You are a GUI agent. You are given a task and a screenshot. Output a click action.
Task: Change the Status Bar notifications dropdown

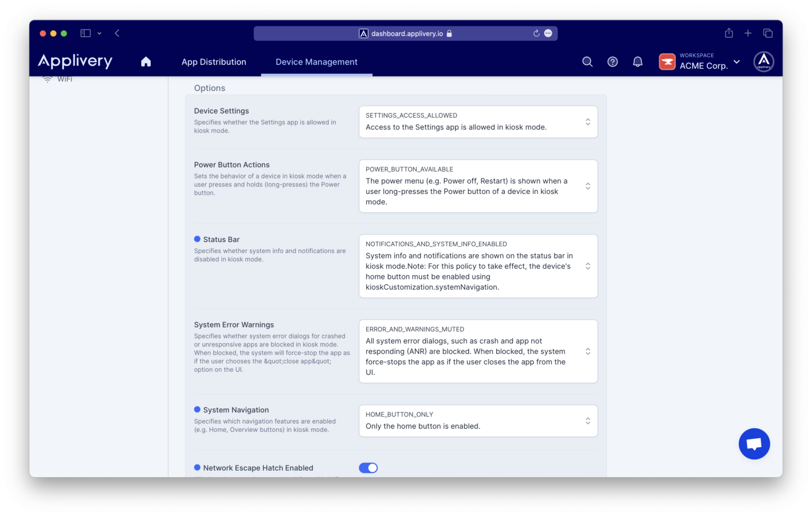click(587, 266)
